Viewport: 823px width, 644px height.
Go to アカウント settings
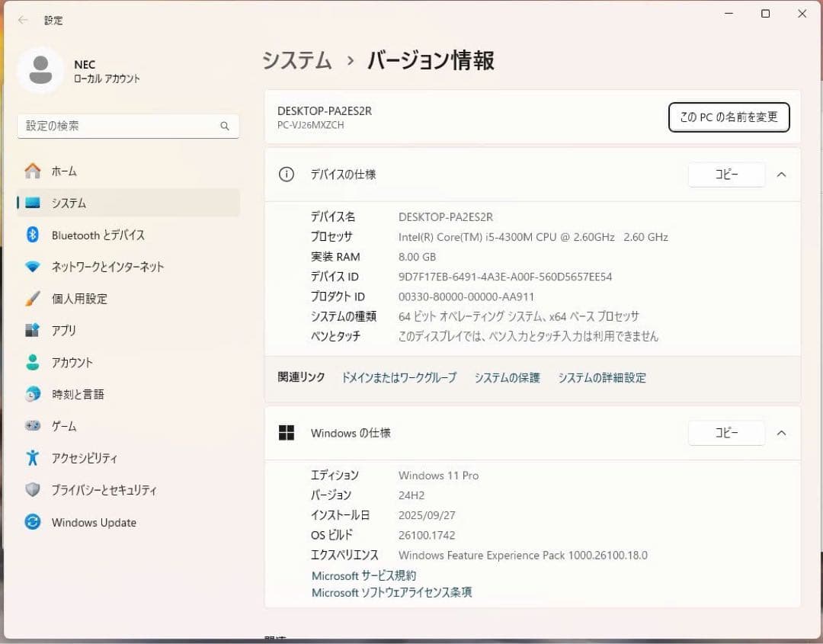[x=128, y=362]
